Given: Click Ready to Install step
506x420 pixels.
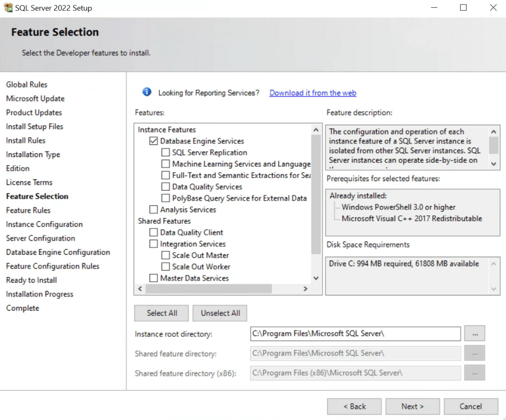Looking at the screenshot, I should coord(31,280).
